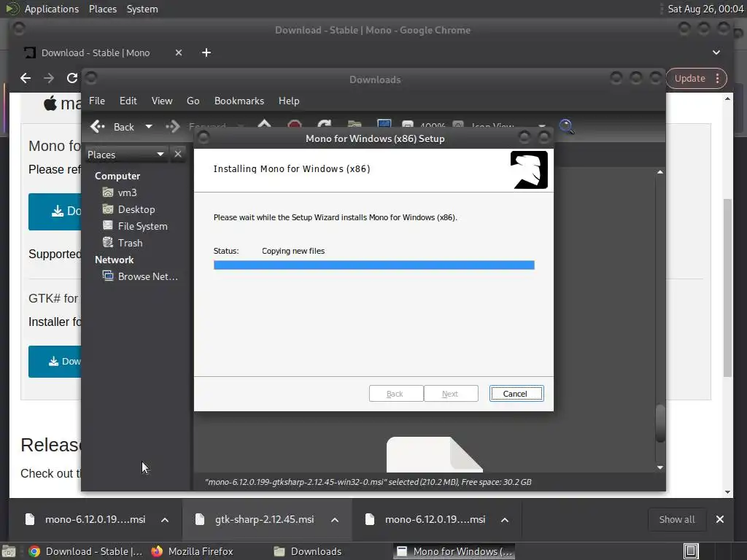Open View menu in Downloads window
Image resolution: width=747 pixels, height=560 pixels.
pos(162,101)
